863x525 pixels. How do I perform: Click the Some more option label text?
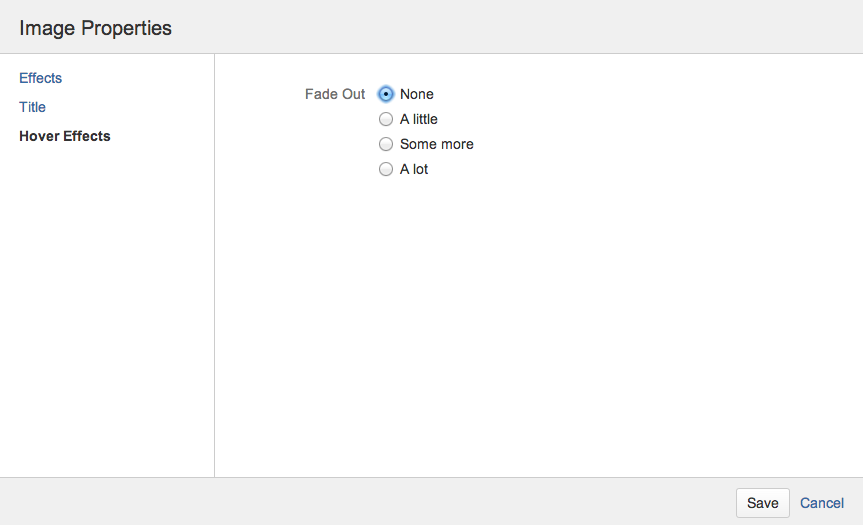[437, 144]
